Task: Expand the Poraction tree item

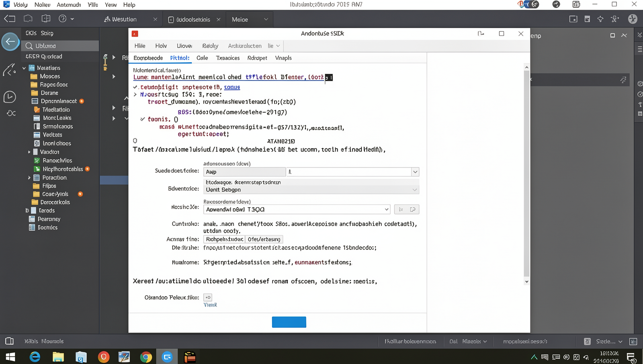Action: tap(29, 178)
